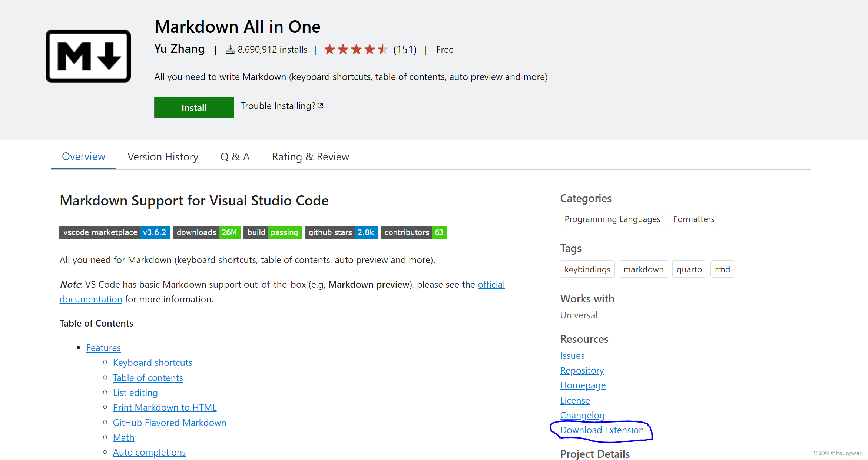The height and width of the screenshot is (460, 868).
Task: Click the Markdown All in One logo icon
Action: coord(88,56)
